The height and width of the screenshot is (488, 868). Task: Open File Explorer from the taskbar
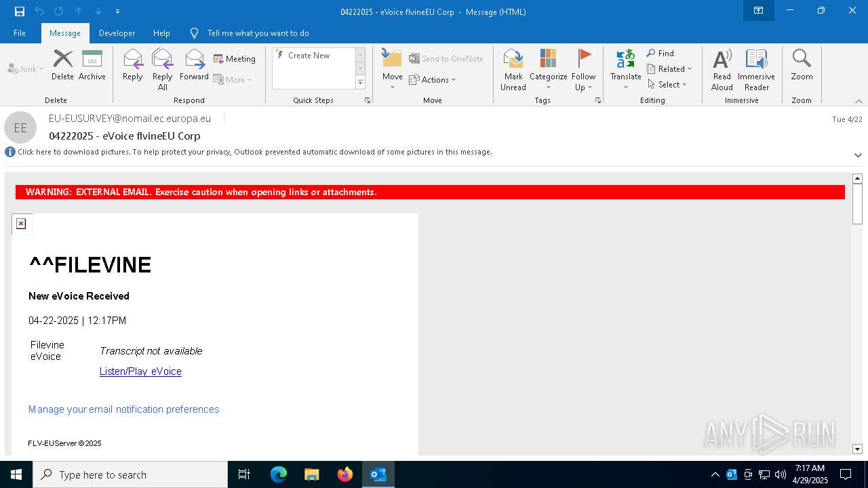click(311, 474)
